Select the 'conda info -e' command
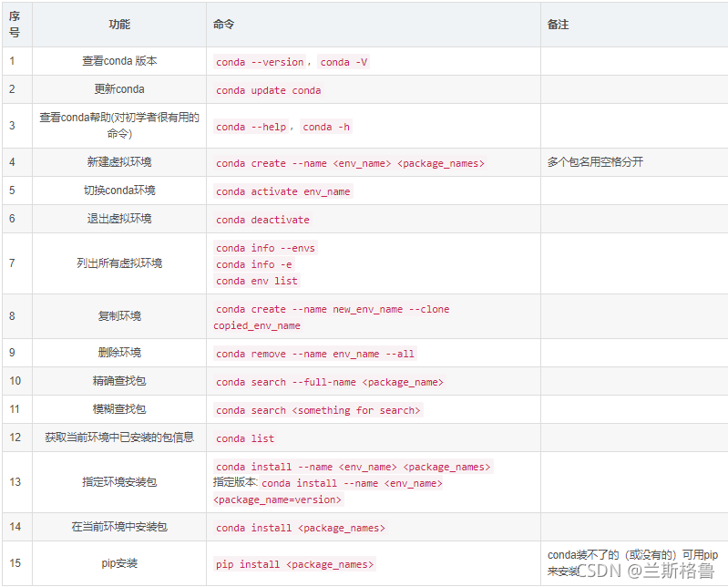Viewport: 728px width, 587px height. click(x=253, y=264)
